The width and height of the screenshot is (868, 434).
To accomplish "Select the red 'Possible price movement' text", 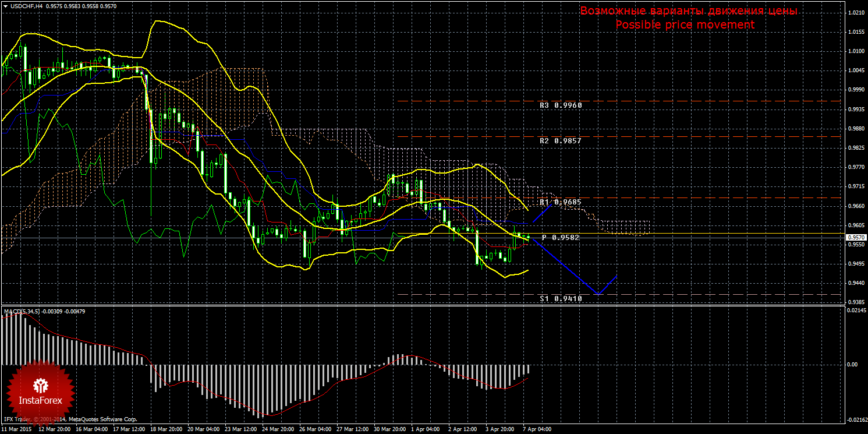I will pyautogui.click(x=685, y=25).
